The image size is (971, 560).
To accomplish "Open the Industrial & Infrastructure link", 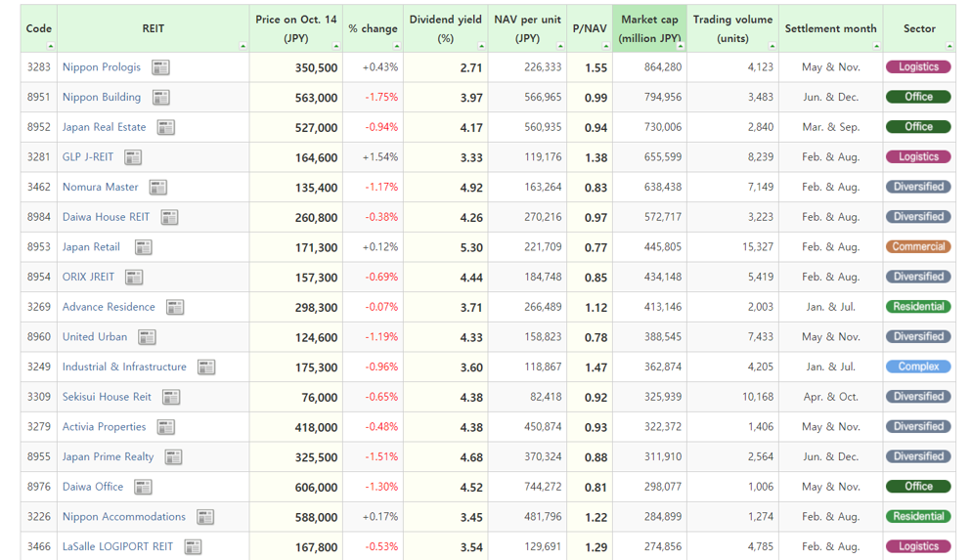I will (x=124, y=366).
